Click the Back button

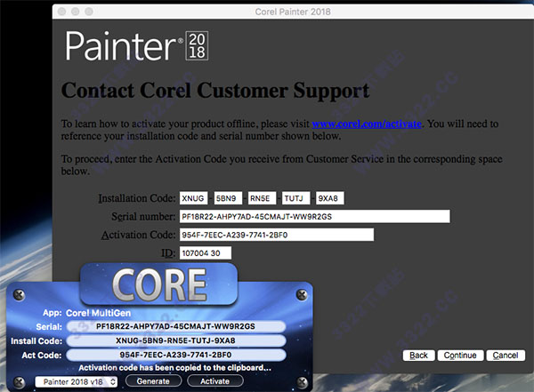pos(418,356)
